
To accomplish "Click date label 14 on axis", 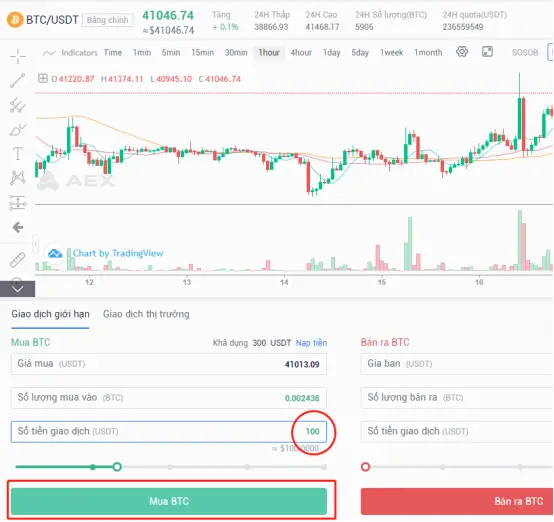I will point(284,282).
